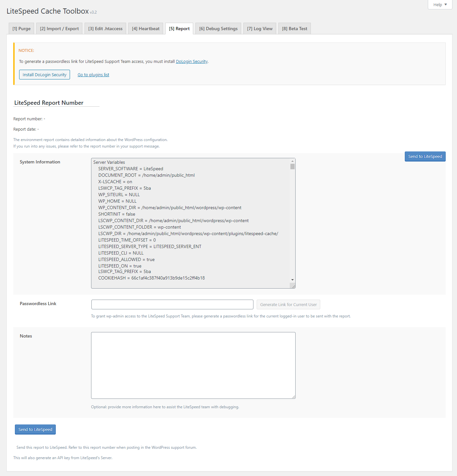Click the Passwordless Link label
This screenshot has height=476, width=457.
[38, 303]
